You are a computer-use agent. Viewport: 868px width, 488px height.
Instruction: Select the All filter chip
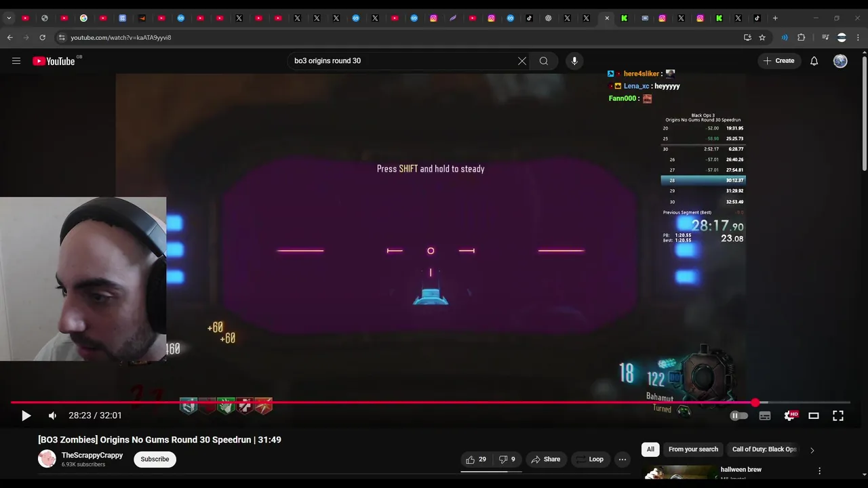pos(650,449)
